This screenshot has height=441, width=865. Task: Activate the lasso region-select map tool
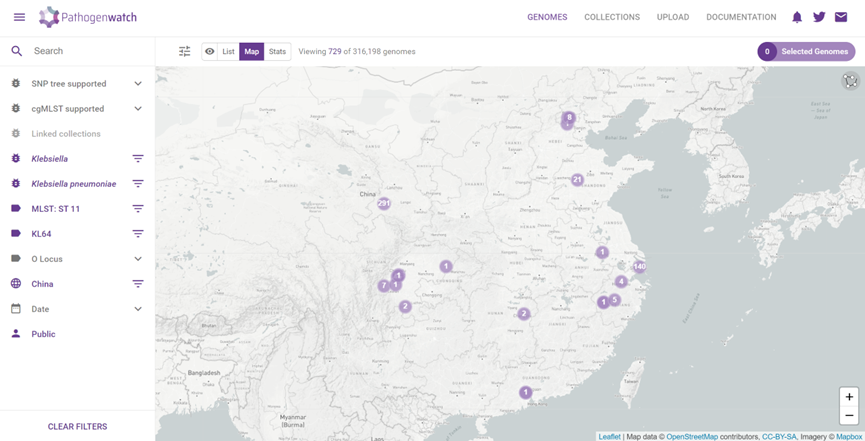[851, 81]
